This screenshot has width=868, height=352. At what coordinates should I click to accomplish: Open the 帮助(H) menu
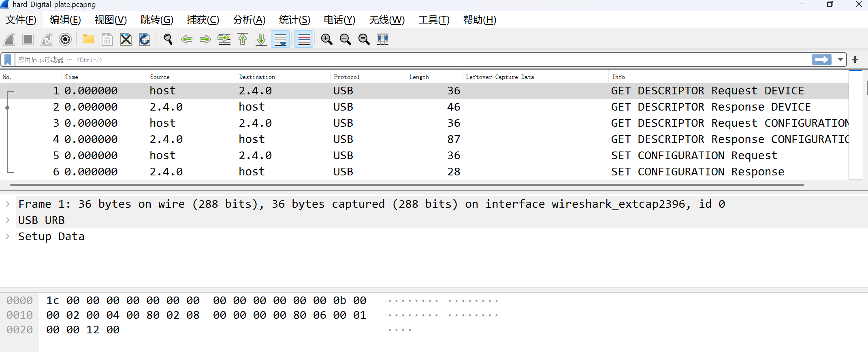pyautogui.click(x=480, y=20)
